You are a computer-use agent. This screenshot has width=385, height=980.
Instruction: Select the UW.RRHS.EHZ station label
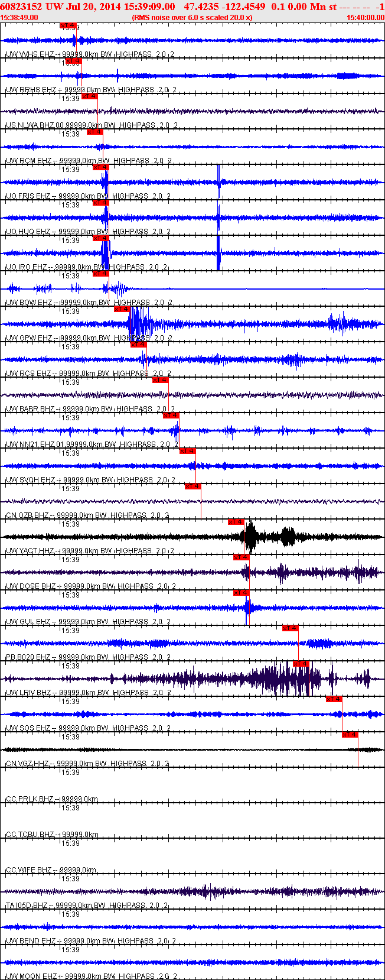(x=91, y=90)
